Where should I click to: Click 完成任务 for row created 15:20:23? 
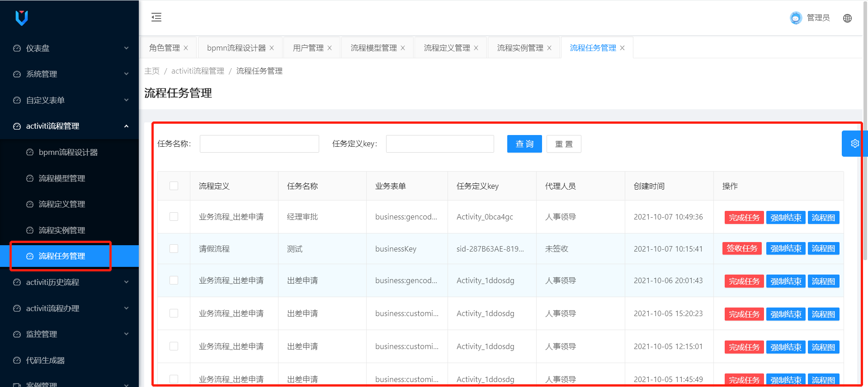pos(744,314)
